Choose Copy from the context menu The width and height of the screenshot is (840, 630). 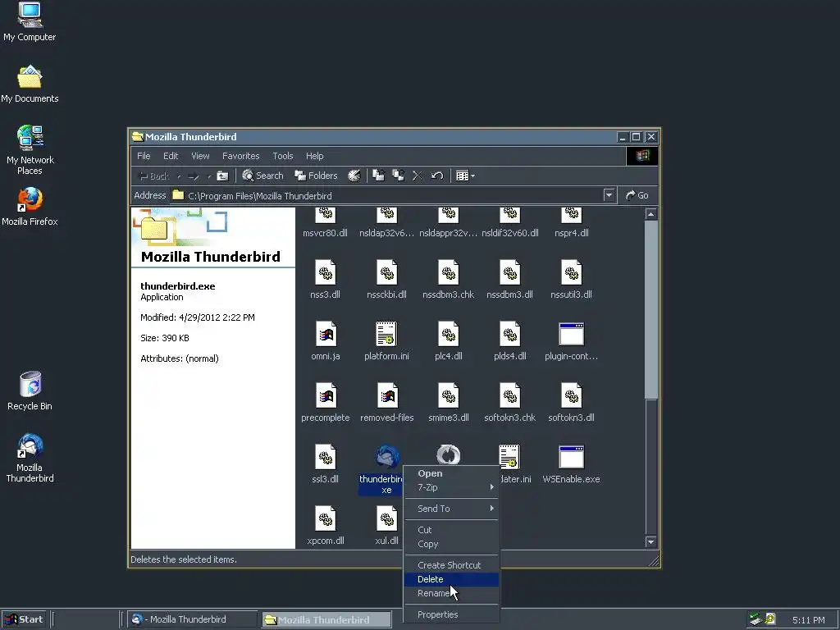(x=451, y=544)
